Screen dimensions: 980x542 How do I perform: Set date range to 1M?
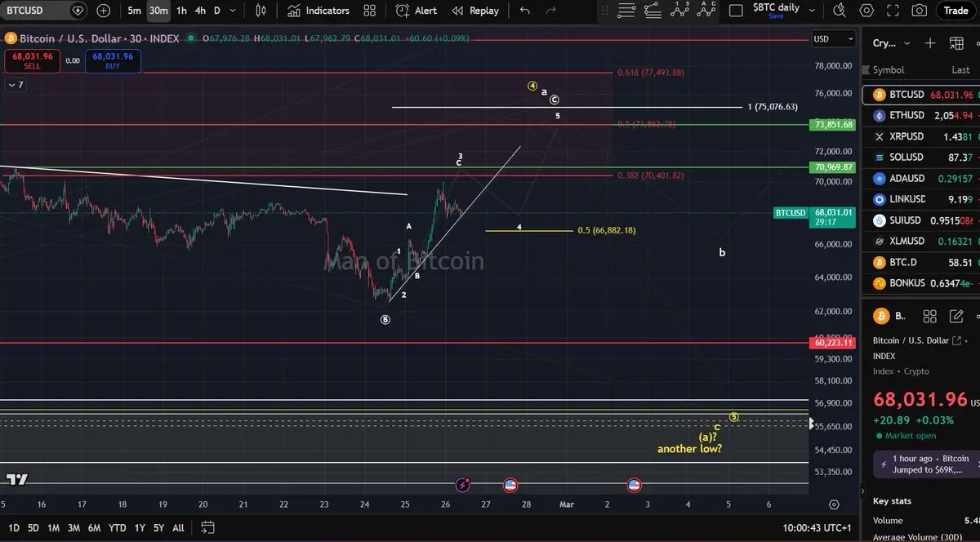tap(53, 527)
